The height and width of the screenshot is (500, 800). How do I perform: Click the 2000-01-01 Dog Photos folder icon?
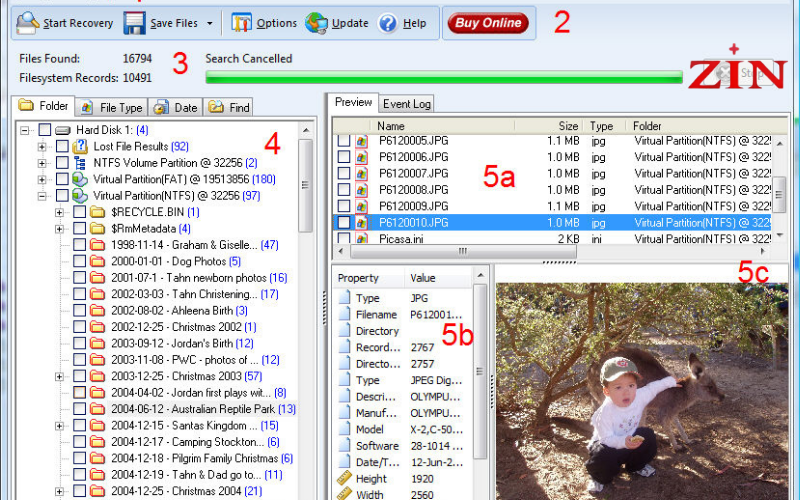(97, 261)
